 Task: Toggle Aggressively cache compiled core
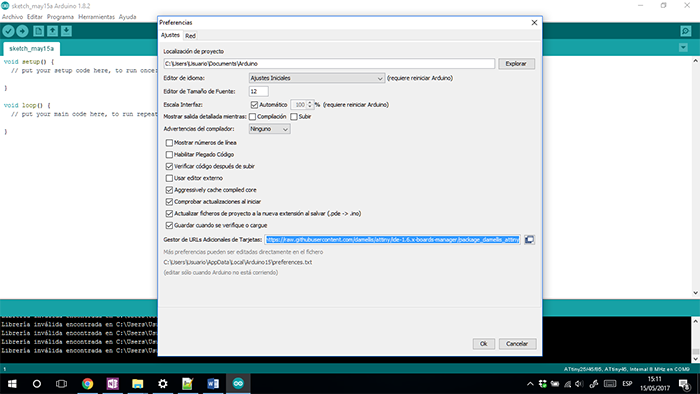tap(169, 190)
